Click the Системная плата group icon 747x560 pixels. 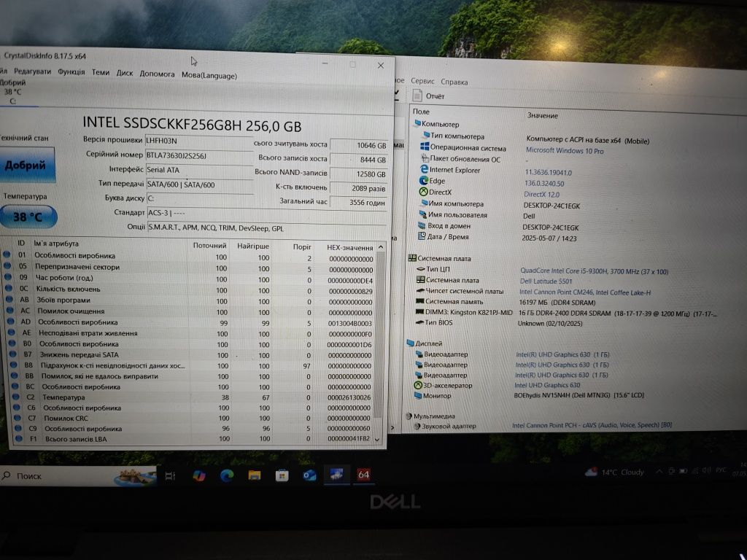412,258
